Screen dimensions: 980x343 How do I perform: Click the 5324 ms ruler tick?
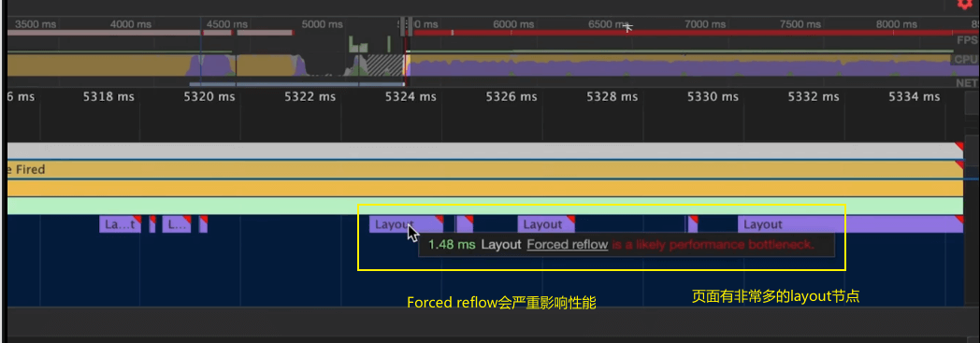[411, 97]
